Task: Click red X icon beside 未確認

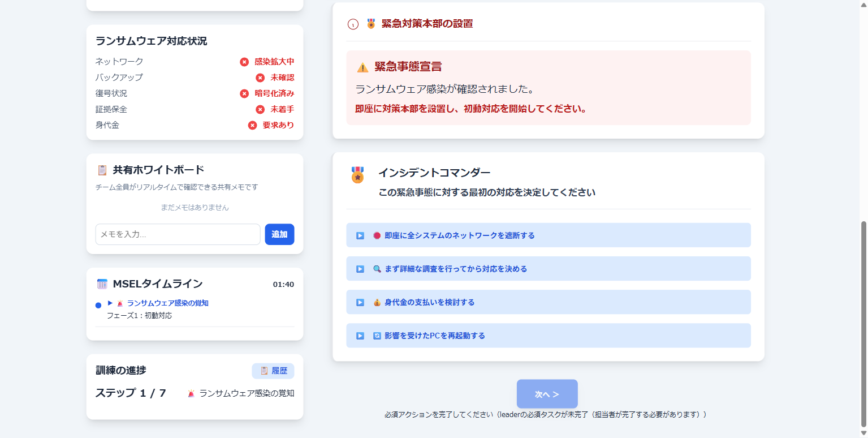Action: tap(260, 78)
